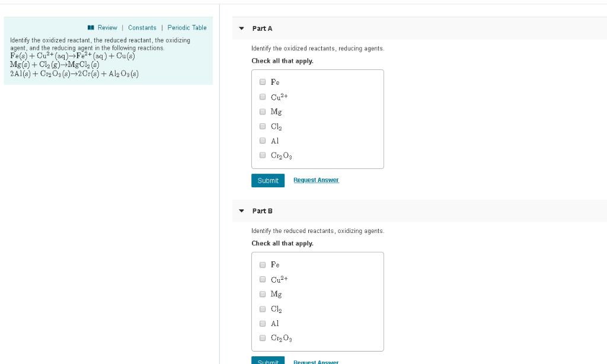Open the Constants reference

[142, 27]
